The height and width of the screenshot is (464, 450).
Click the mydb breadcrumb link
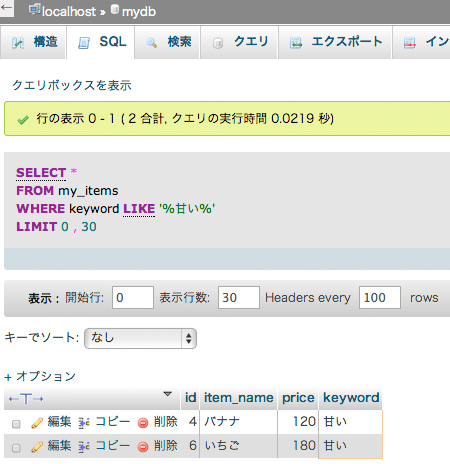139,12
